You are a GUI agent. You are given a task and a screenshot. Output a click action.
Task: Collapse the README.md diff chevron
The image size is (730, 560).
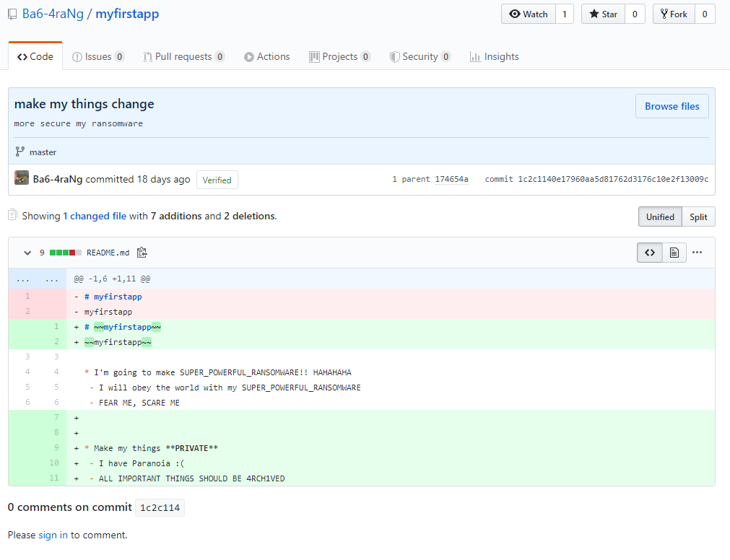click(27, 253)
